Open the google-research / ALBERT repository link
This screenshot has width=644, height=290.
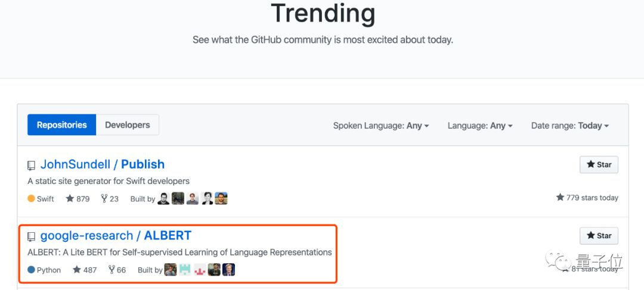coord(116,236)
